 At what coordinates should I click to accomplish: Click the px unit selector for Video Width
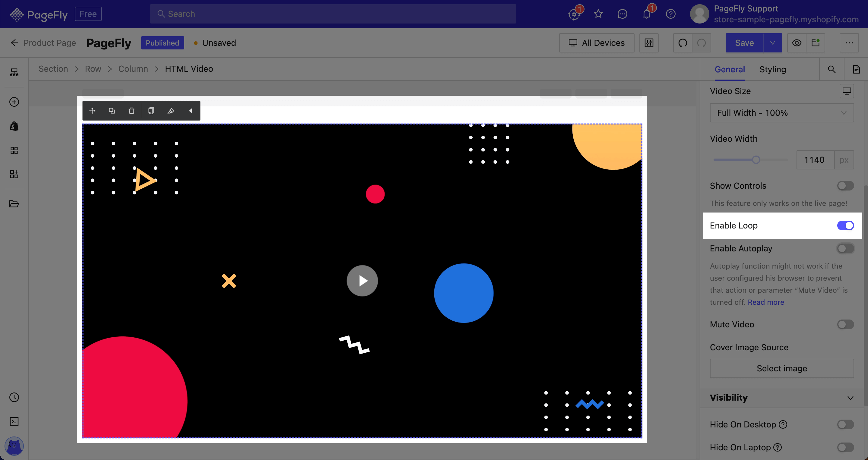tap(844, 160)
